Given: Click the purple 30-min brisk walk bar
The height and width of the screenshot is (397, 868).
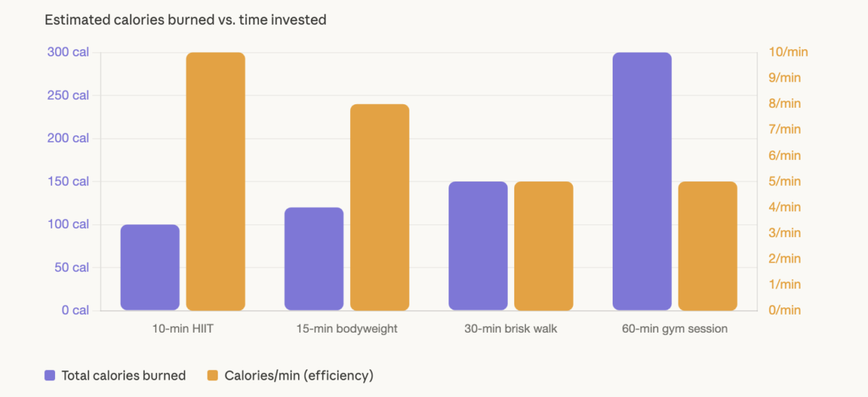Looking at the screenshot, I should pos(478,246).
